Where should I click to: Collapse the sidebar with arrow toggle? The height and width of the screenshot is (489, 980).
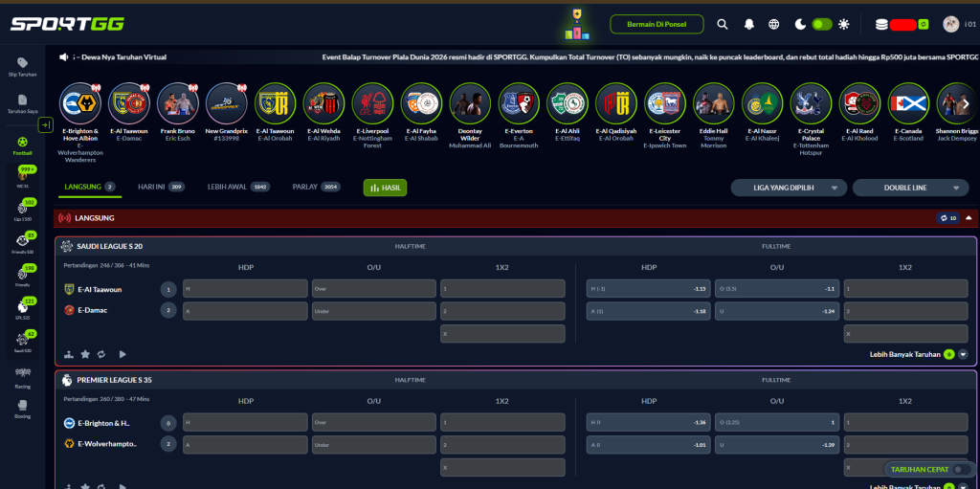(x=45, y=124)
